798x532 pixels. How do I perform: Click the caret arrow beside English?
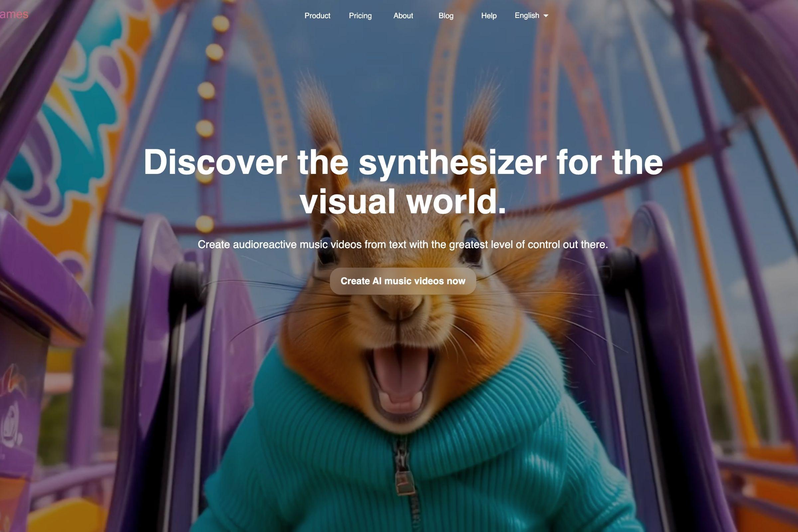(546, 16)
